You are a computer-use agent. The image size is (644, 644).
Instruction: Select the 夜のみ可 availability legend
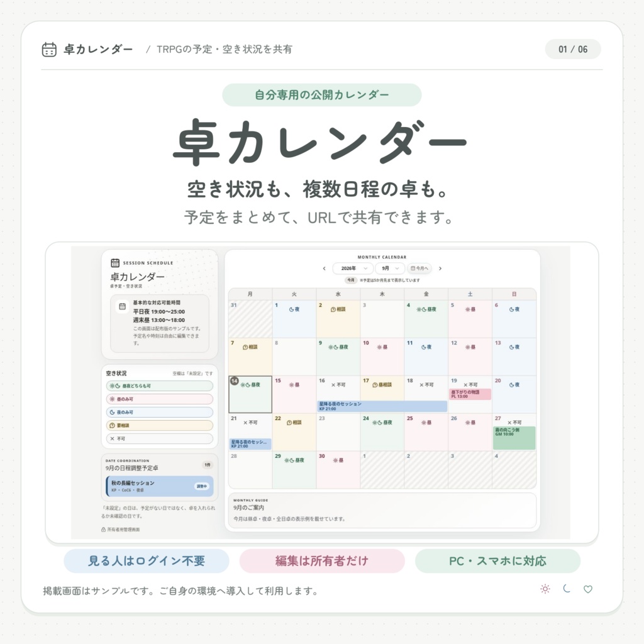click(x=160, y=413)
